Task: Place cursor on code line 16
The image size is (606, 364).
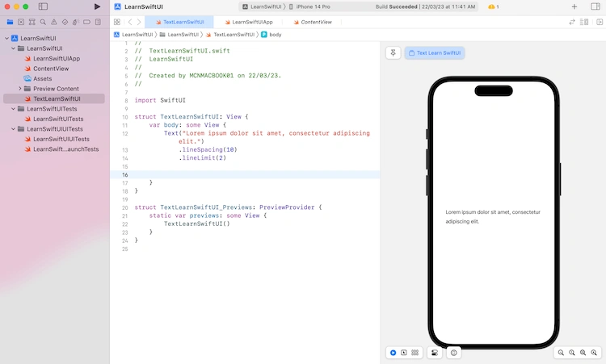Action: (x=245, y=174)
